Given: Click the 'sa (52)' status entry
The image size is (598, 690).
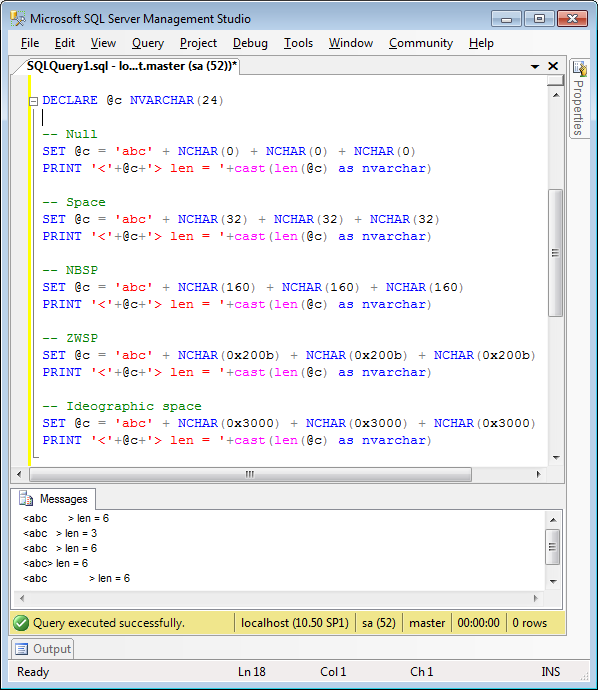Looking at the screenshot, I should point(379,623).
